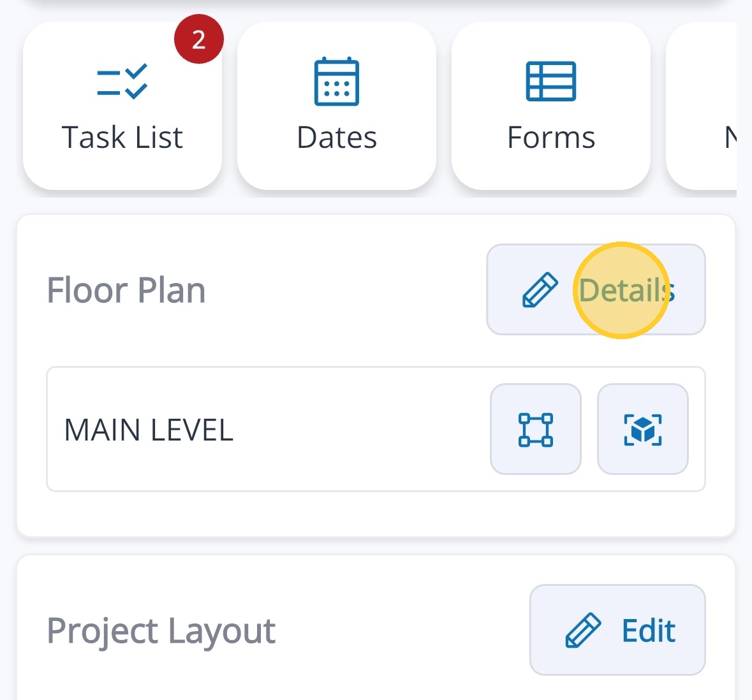
Task: Click blank area between Floor Plan and Details
Action: [344, 291]
